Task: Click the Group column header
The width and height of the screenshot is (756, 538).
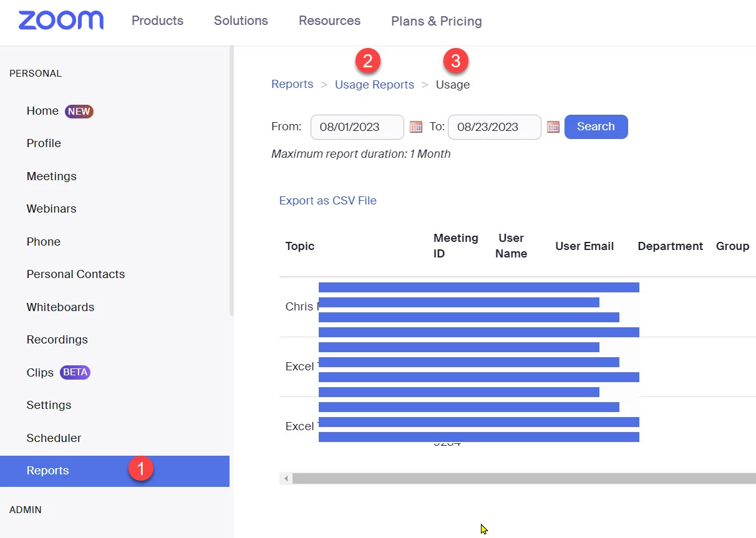Action: point(732,246)
